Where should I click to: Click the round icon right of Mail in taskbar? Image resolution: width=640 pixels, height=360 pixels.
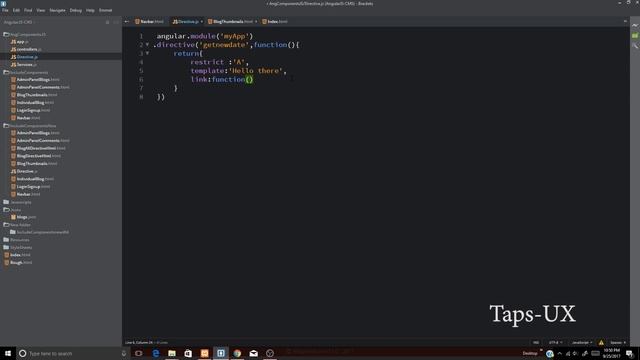coord(270,353)
